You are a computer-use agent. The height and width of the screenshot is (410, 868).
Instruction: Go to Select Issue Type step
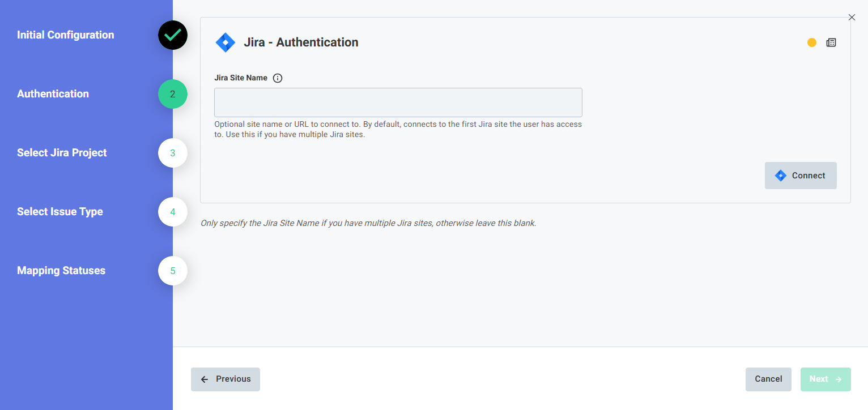tap(60, 212)
